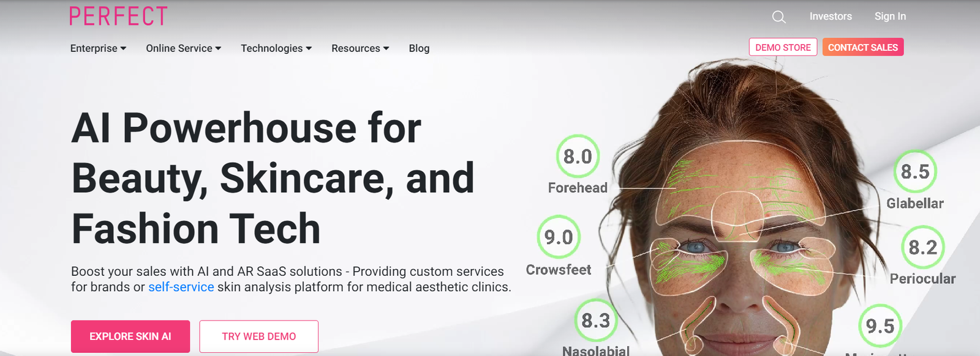Open the Investors page
This screenshot has width=980, height=356.
click(831, 17)
